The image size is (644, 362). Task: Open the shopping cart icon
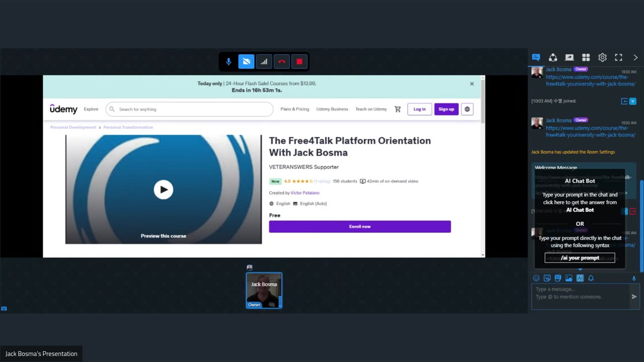[397, 109]
